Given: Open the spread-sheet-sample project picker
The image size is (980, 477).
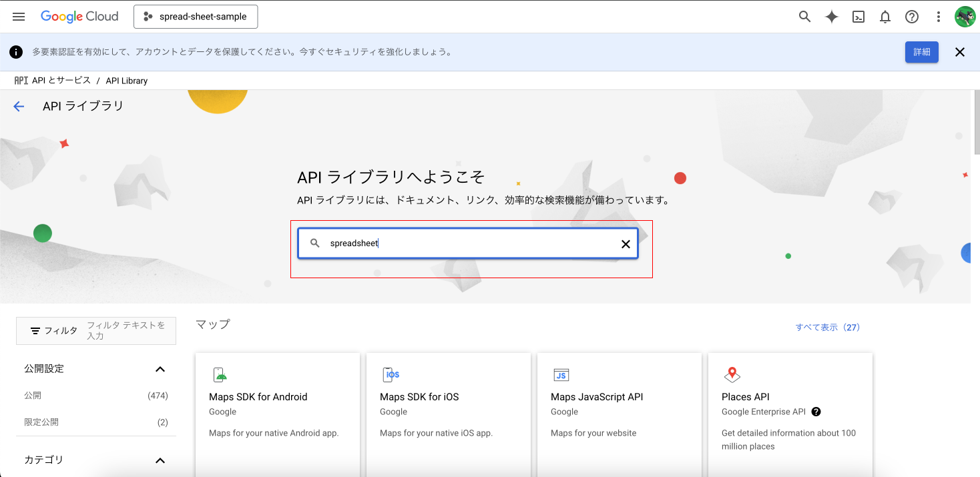Looking at the screenshot, I should 196,17.
